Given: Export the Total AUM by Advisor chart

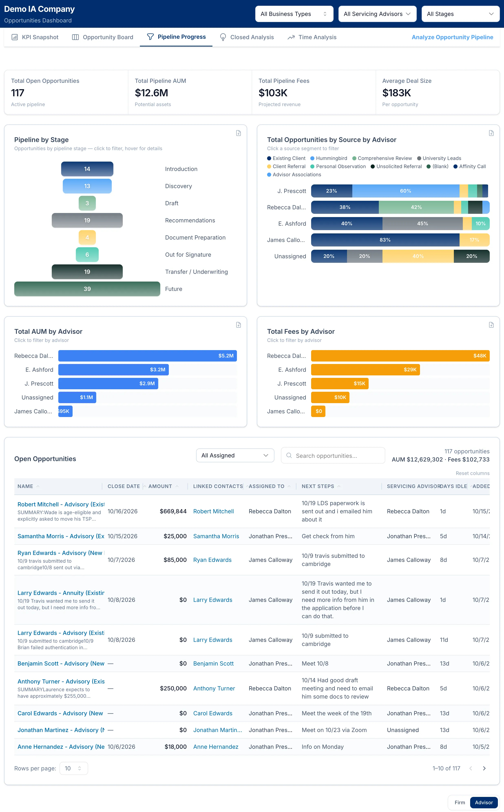Looking at the screenshot, I should 238,325.
